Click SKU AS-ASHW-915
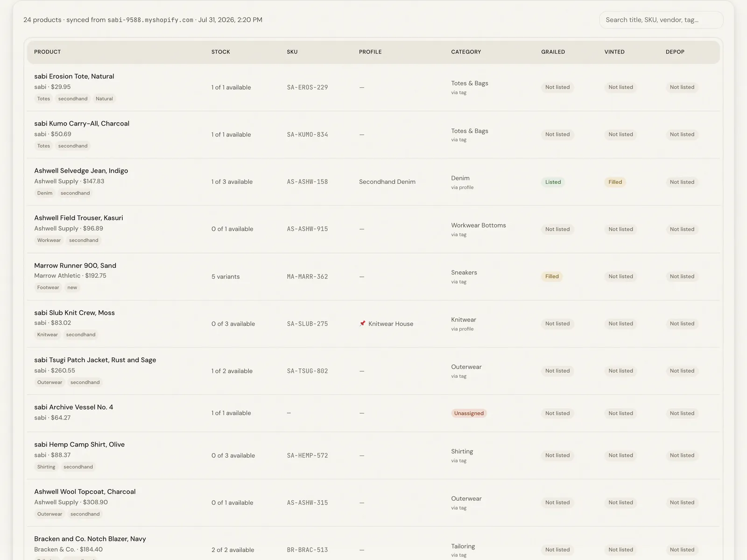The height and width of the screenshot is (560, 747). [307, 229]
